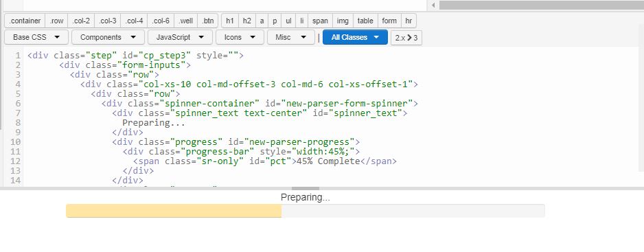Insert the .col-6 class snippet
Image resolution: width=644 pixels, height=252 pixels.
161,21
